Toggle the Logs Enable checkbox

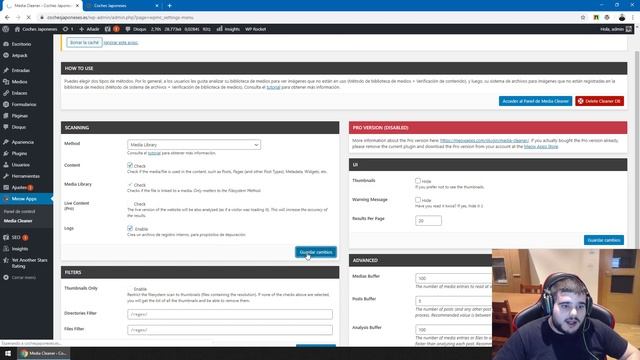(x=130, y=228)
